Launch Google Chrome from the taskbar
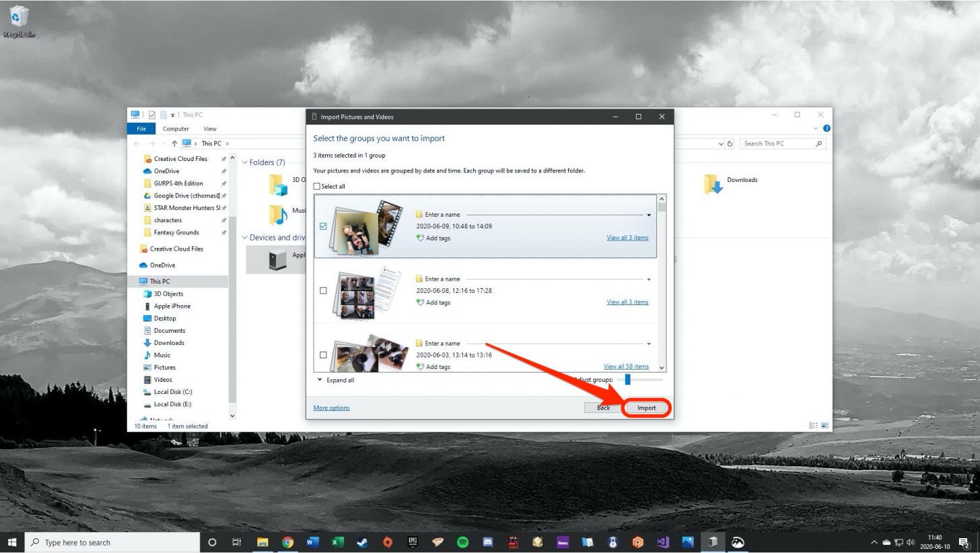The height and width of the screenshot is (553, 980). click(x=287, y=542)
